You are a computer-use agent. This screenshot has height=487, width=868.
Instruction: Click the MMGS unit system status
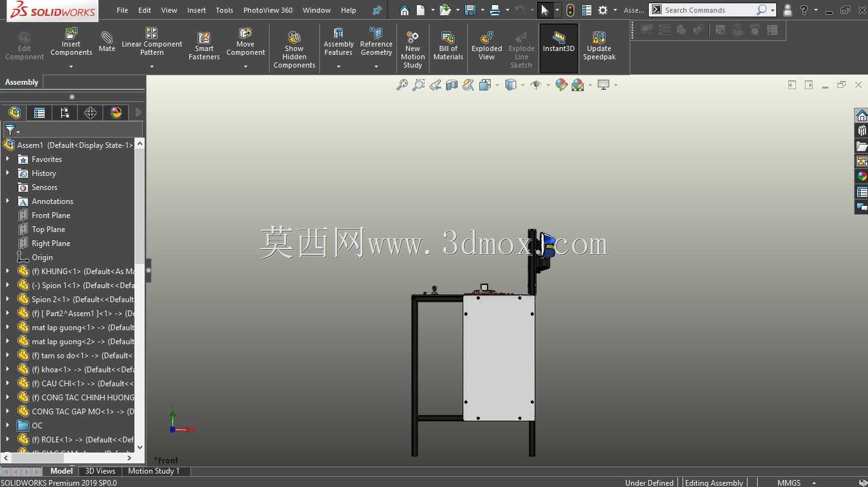[x=789, y=483]
